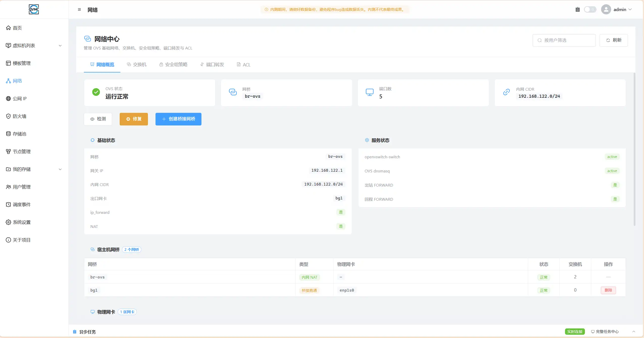Click the OVS status green check icon
Viewport: 644px width, 338px height.
point(96,92)
